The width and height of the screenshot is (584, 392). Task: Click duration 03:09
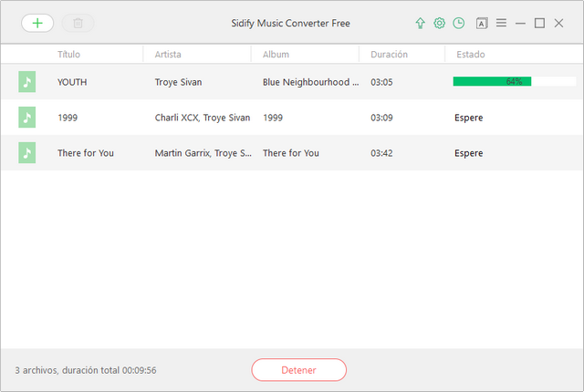381,118
